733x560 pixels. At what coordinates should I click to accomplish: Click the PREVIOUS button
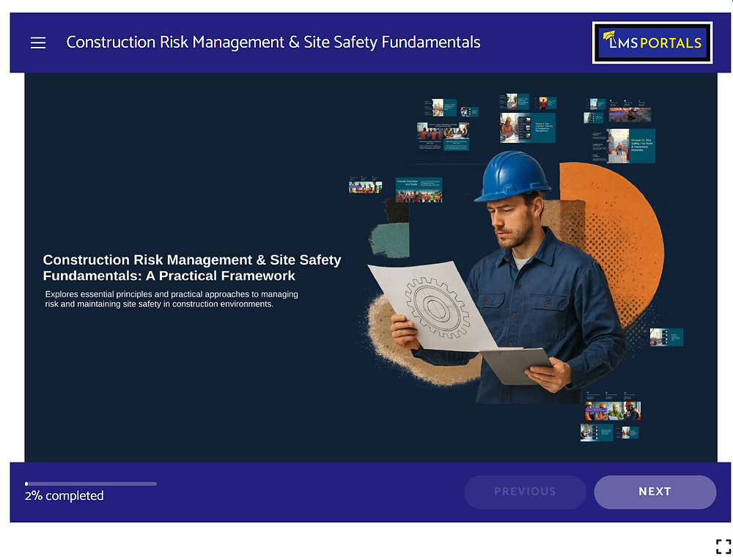coord(525,492)
